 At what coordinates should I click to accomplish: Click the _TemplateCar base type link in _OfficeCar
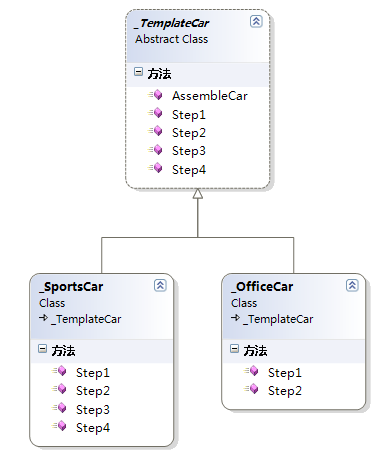click(278, 319)
